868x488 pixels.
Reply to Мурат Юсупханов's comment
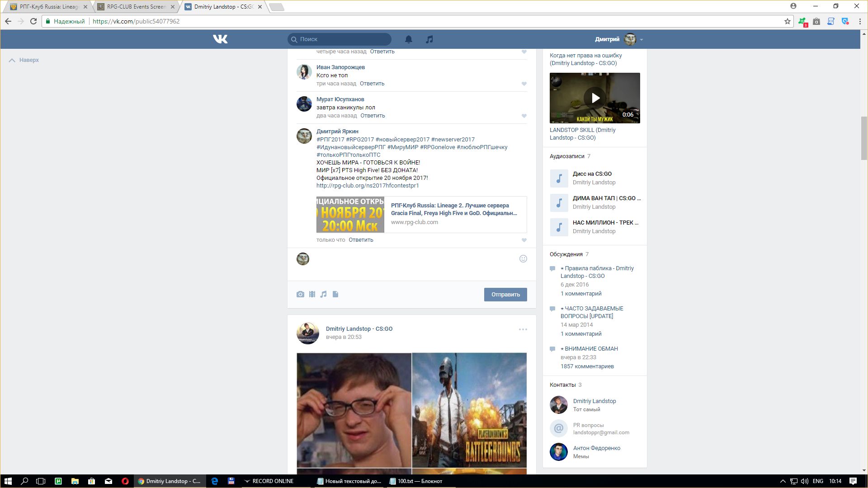point(373,116)
